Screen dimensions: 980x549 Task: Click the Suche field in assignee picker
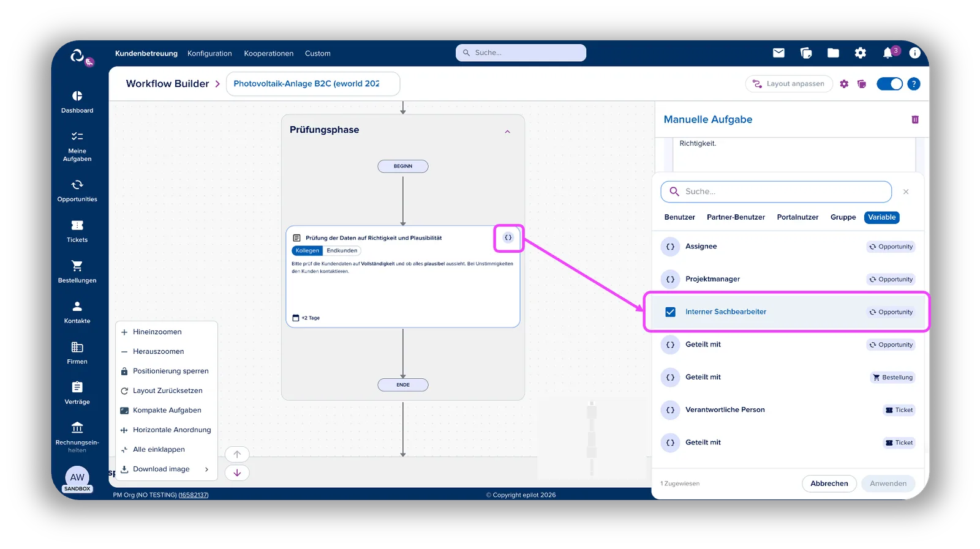[776, 192]
